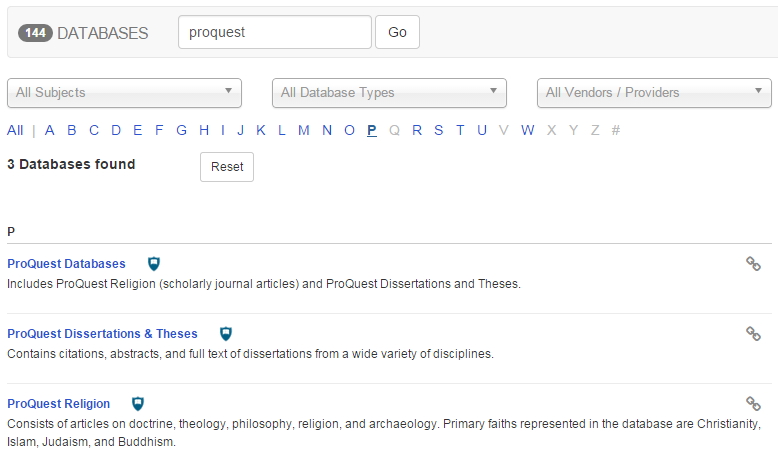Viewport: 778px width, 454px height.
Task: Filter databases by letter T
Action: 460,130
